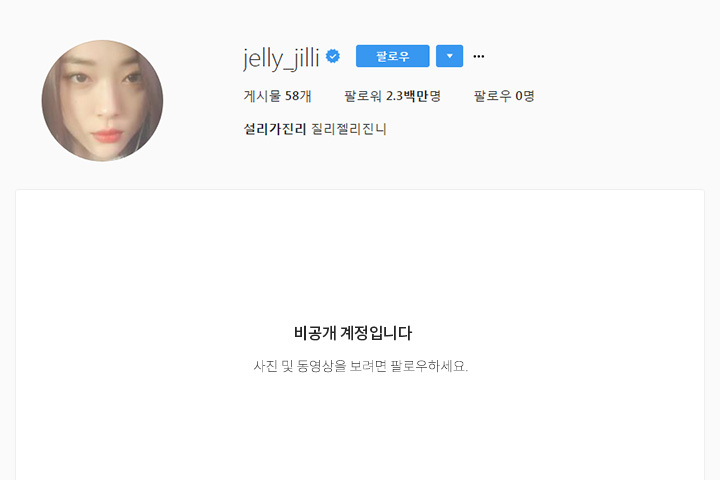
Task: Open the circular profile picture
Action: [x=102, y=101]
